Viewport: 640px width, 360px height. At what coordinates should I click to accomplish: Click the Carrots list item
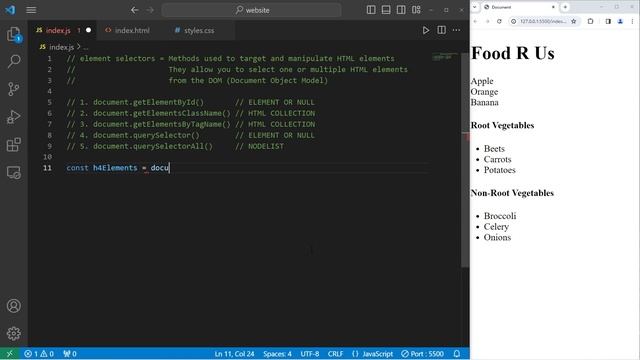tap(498, 159)
